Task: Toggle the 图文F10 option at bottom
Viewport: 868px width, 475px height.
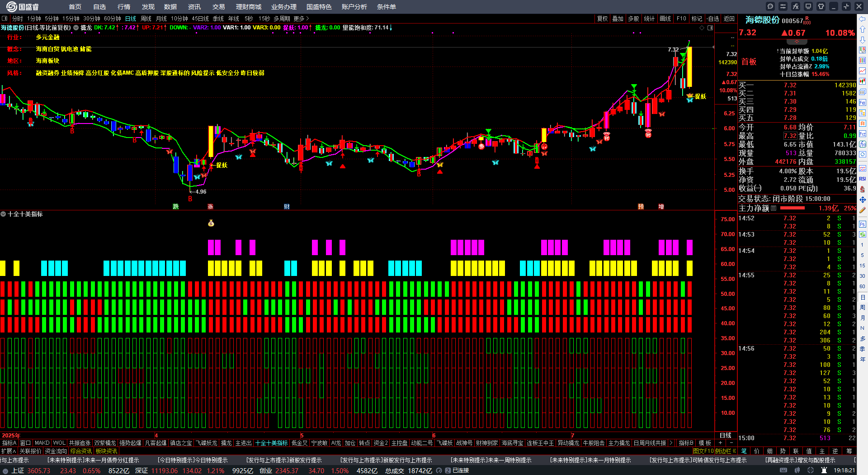Action: point(703,451)
